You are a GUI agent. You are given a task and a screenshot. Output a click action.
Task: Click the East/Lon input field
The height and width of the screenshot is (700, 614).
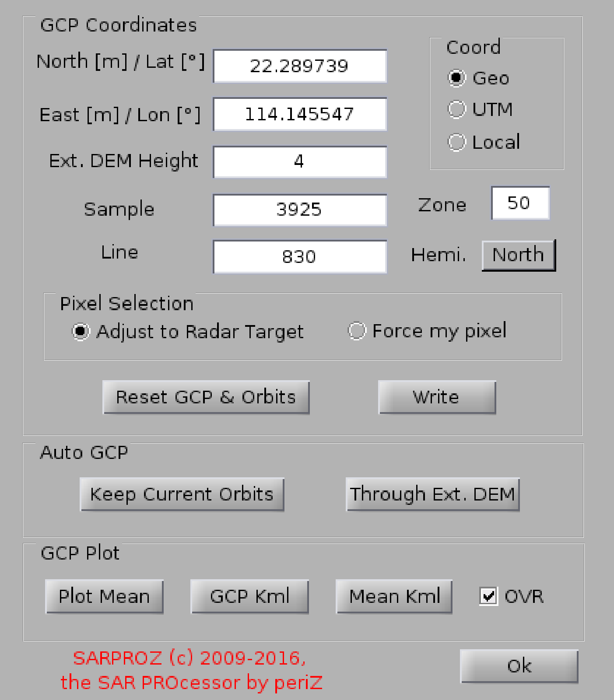point(300,114)
